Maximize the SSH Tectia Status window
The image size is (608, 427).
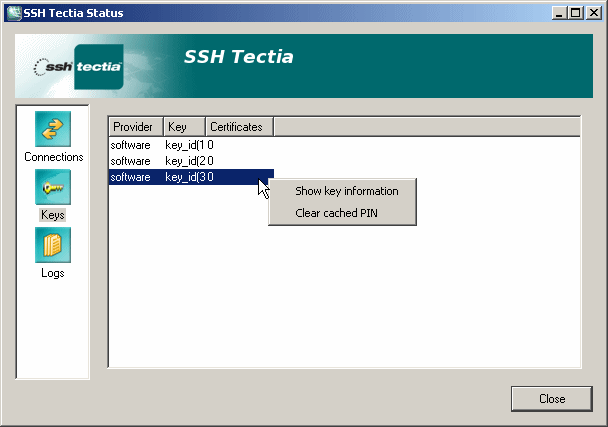click(x=575, y=13)
